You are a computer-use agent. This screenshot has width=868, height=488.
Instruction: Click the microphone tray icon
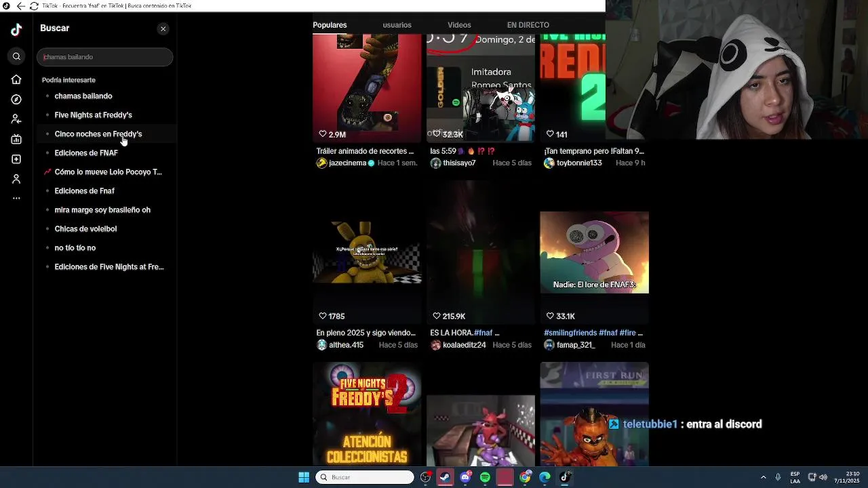pyautogui.click(x=778, y=477)
